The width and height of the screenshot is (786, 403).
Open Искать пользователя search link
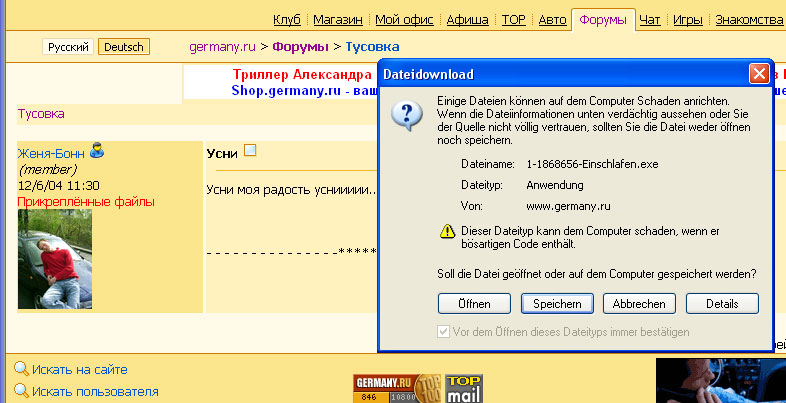tap(95, 391)
